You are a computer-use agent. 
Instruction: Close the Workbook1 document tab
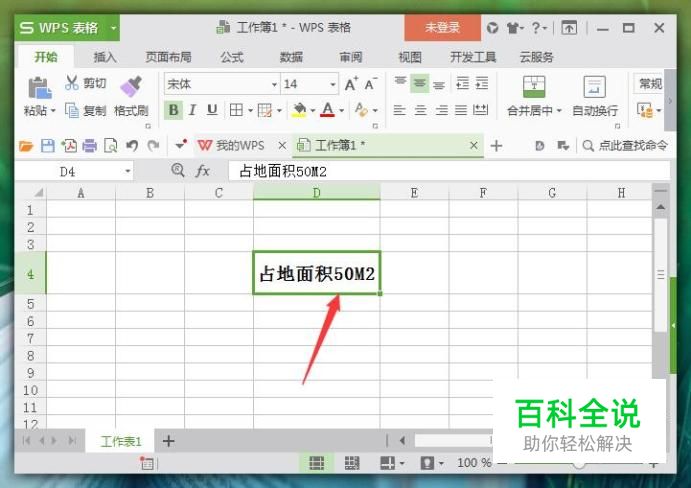coord(474,145)
